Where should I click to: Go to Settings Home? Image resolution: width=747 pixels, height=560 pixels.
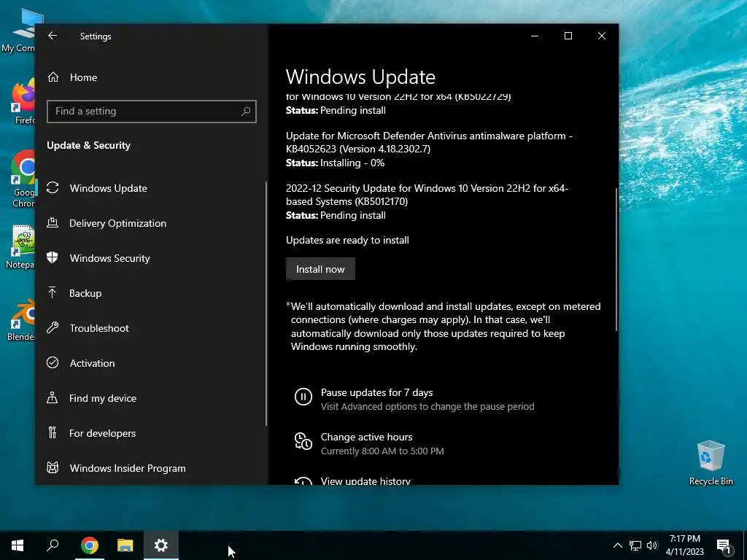(72, 77)
